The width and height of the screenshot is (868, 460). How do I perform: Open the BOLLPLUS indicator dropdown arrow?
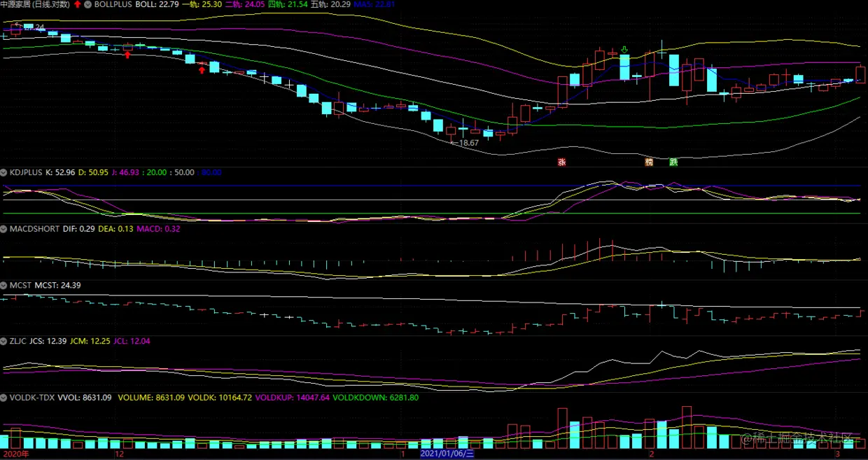(87, 4)
